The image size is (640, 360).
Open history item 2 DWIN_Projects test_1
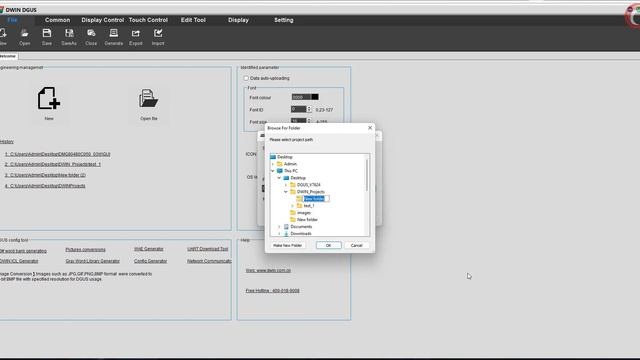point(53,164)
